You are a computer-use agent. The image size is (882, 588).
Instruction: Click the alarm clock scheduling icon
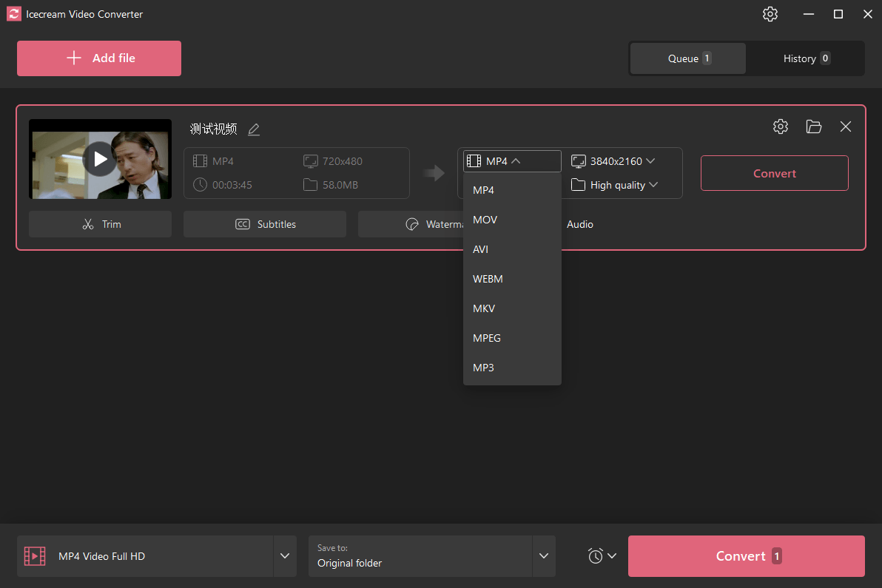pos(596,555)
